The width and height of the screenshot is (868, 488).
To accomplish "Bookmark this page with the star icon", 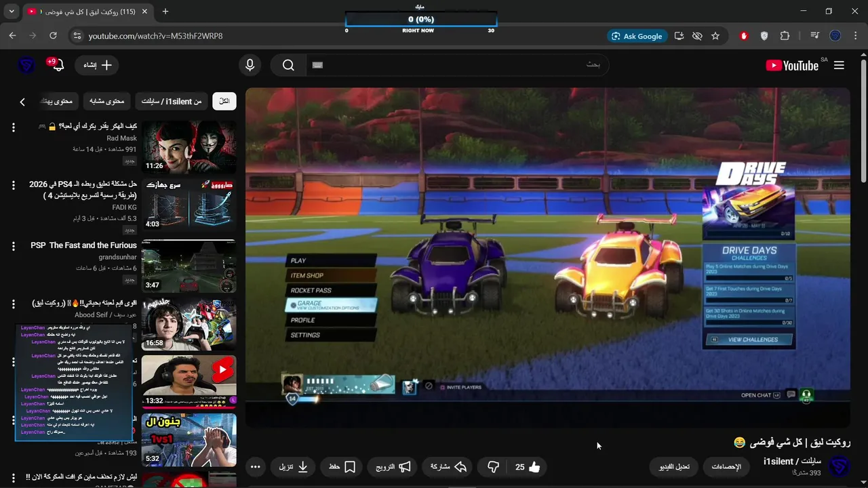I will [715, 36].
